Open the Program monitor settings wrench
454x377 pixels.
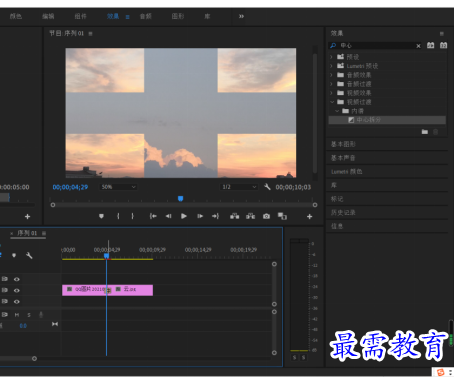(267, 187)
